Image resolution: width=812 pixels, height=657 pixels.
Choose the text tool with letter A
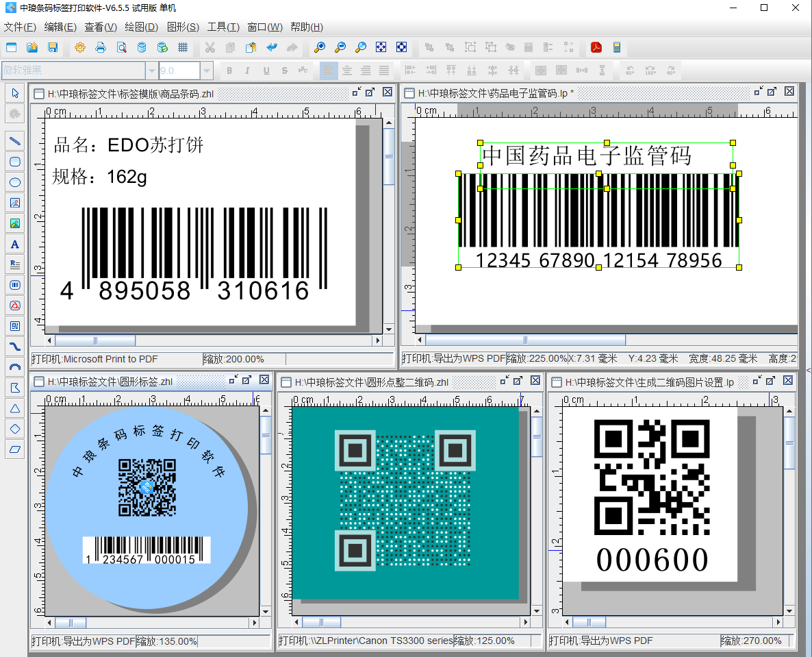click(14, 244)
